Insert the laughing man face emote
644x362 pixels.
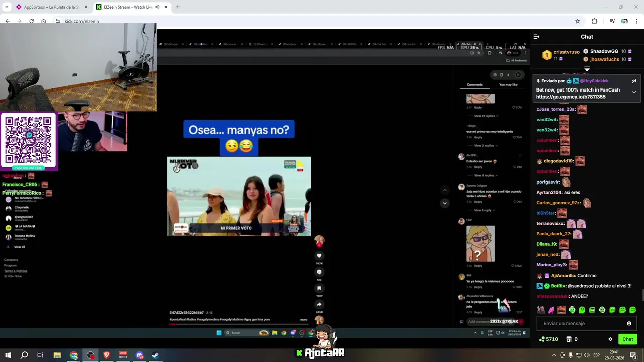coord(561,310)
